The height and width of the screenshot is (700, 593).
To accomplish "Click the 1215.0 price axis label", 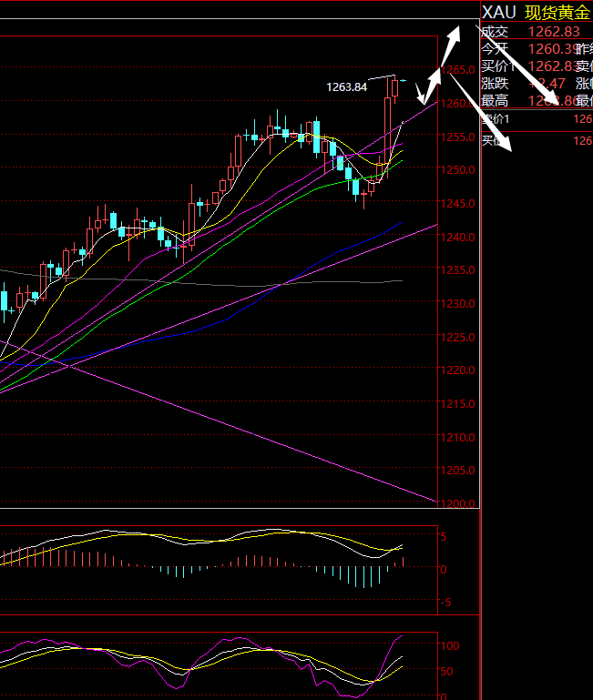I will click(x=458, y=403).
